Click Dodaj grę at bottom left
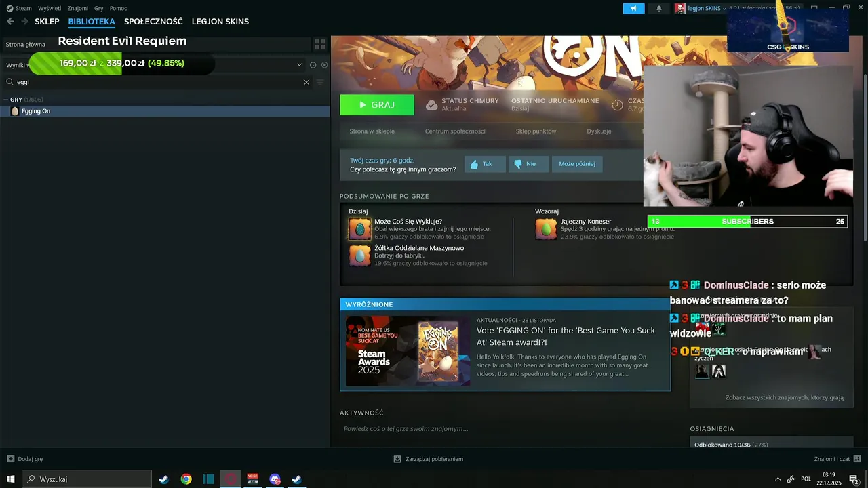The width and height of the screenshot is (868, 488). [25, 459]
